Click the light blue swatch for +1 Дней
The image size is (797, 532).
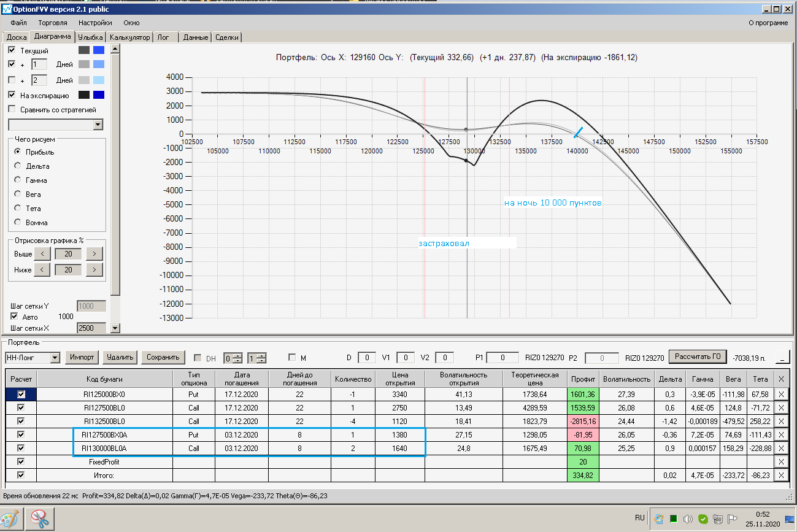coord(99,64)
